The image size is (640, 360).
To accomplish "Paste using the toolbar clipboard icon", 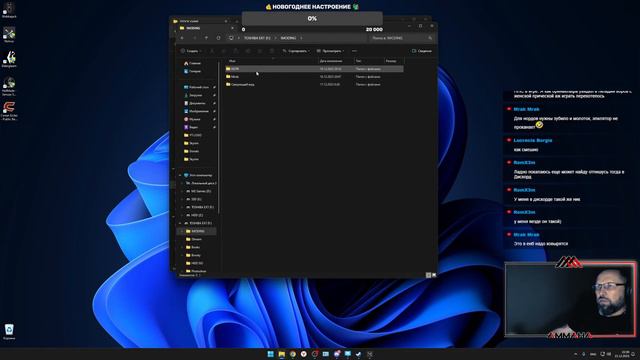I will click(236, 51).
